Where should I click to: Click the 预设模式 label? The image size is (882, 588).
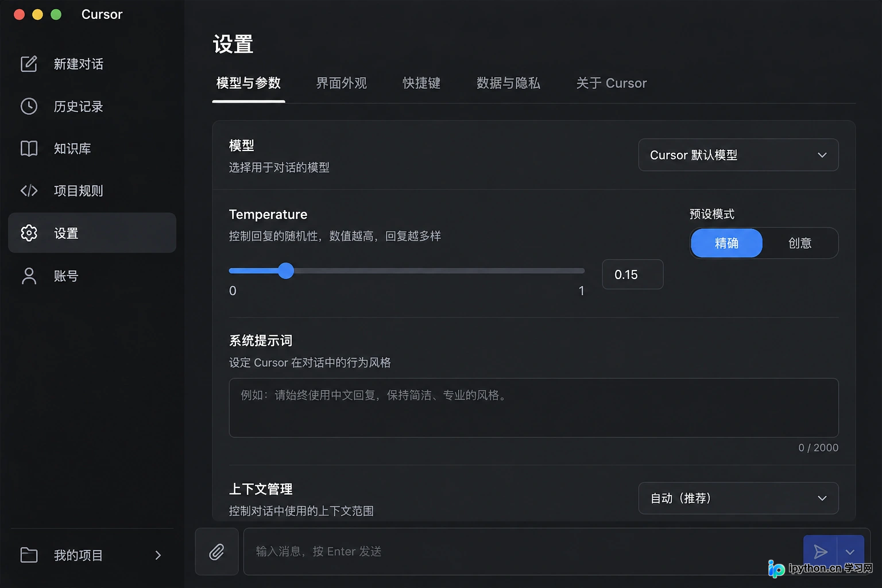[712, 214]
